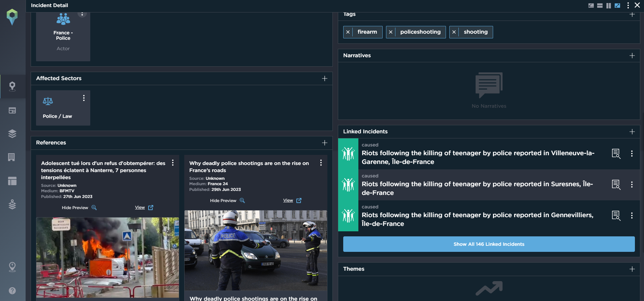Click the protest icon for Gennevilliers incident

point(348,216)
